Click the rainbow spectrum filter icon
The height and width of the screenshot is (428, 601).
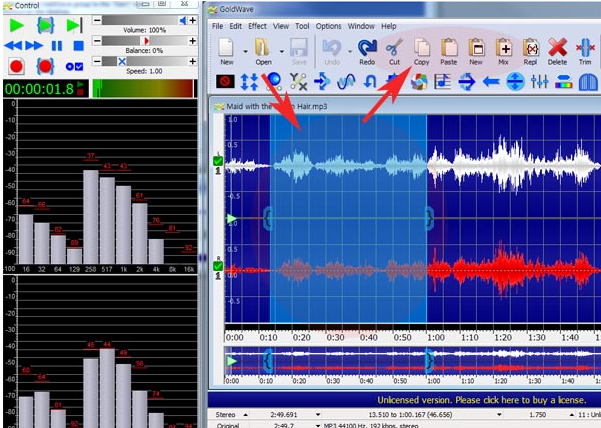tap(563, 82)
